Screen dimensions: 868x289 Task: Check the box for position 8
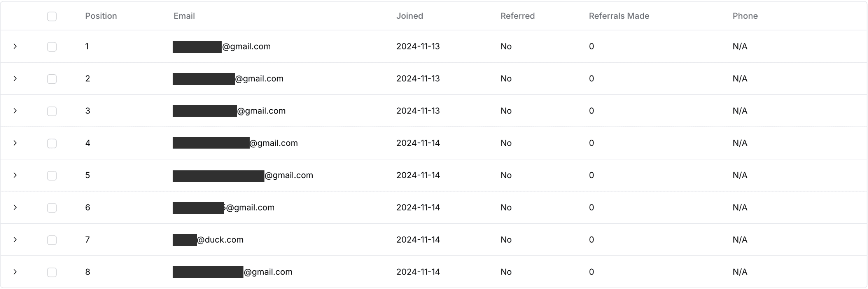point(52,272)
